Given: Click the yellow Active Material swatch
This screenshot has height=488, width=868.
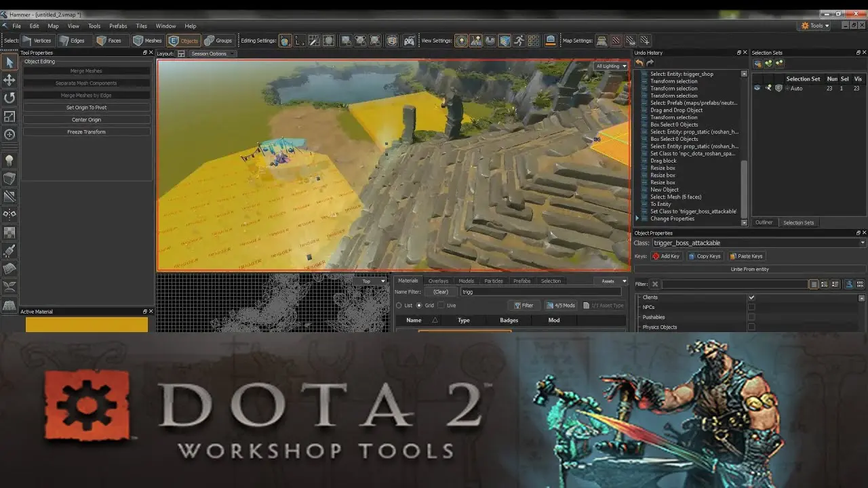Looking at the screenshot, I should point(87,325).
